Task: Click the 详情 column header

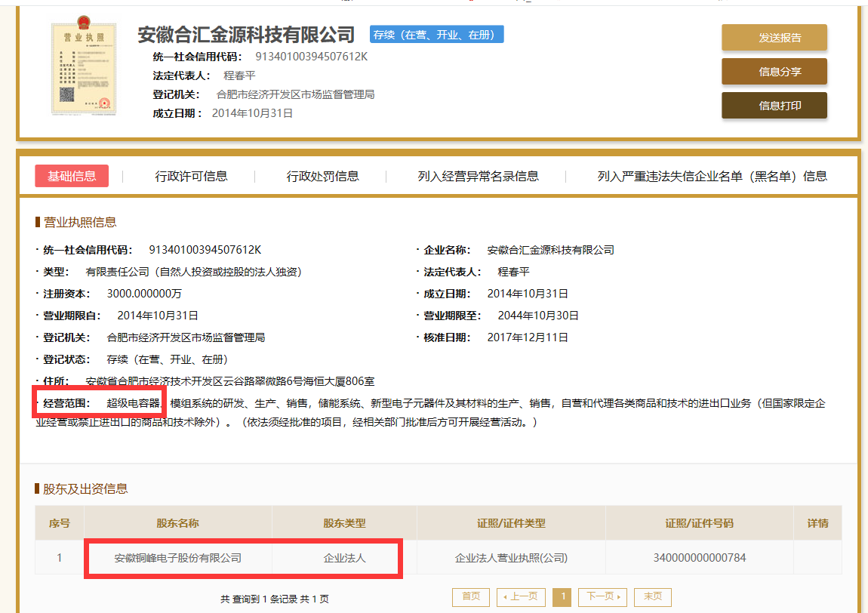Action: (x=817, y=523)
